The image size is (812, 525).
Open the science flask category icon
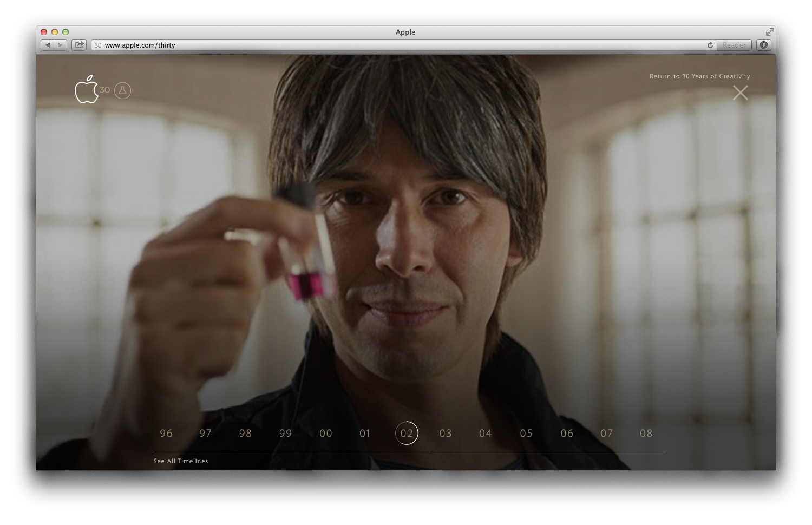pyautogui.click(x=123, y=90)
